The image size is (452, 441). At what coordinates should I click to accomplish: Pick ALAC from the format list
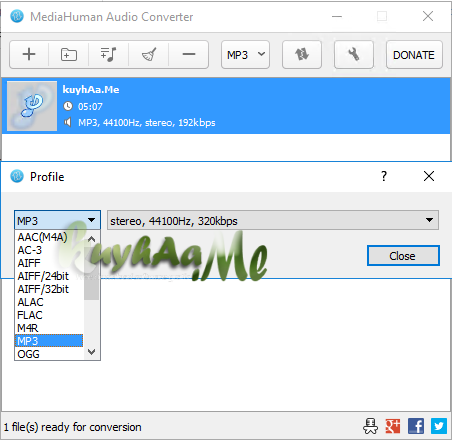[30, 302]
